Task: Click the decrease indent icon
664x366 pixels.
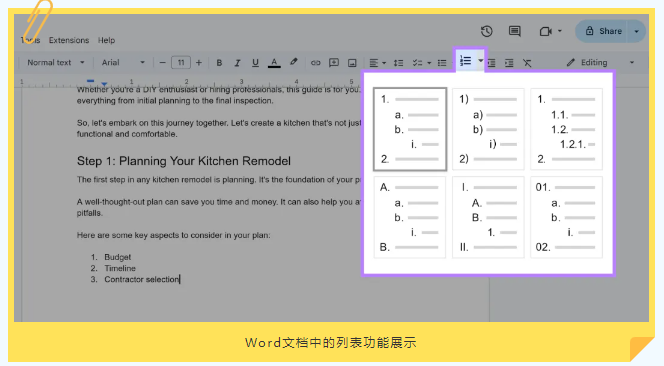Action: [x=491, y=63]
